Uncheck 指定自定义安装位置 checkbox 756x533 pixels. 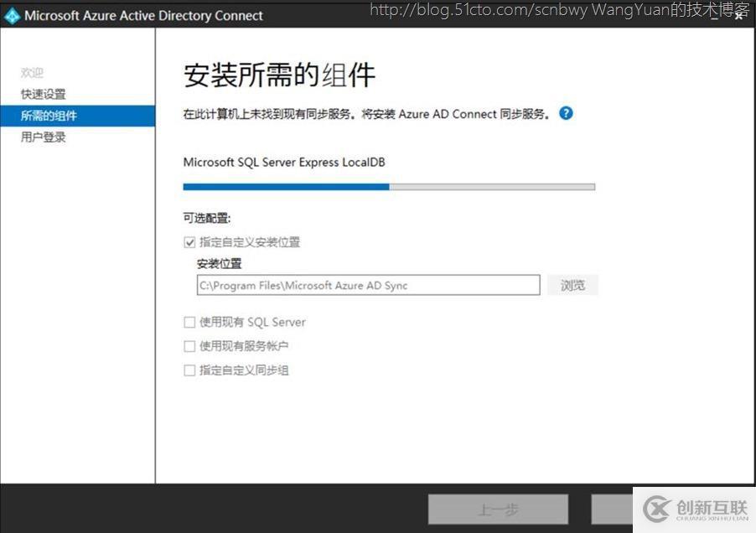tap(189, 242)
